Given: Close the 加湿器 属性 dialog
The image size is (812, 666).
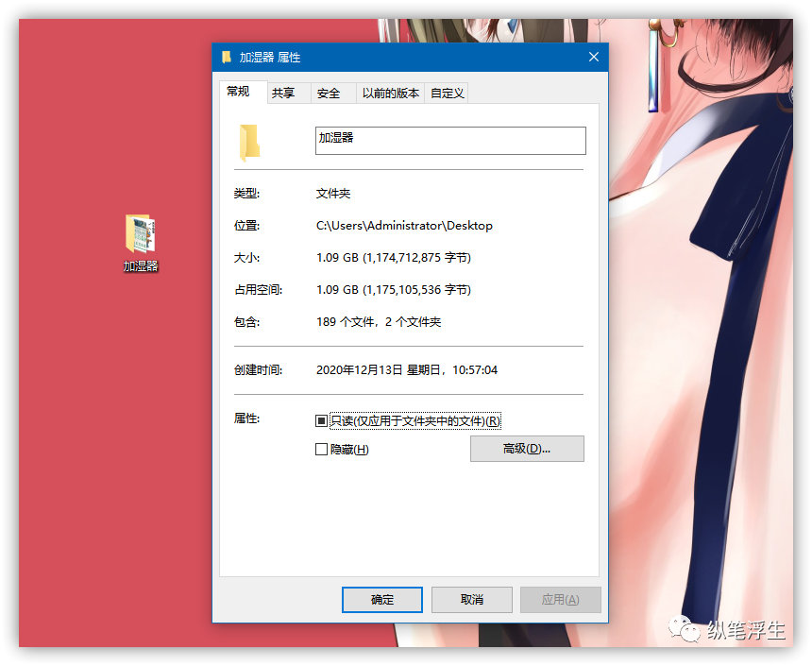Looking at the screenshot, I should tap(594, 57).
